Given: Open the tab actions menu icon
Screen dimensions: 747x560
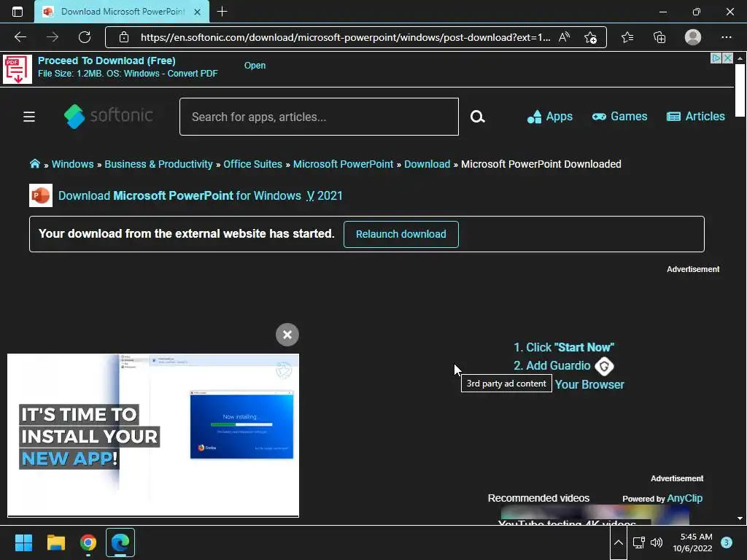Looking at the screenshot, I should tap(18, 12).
